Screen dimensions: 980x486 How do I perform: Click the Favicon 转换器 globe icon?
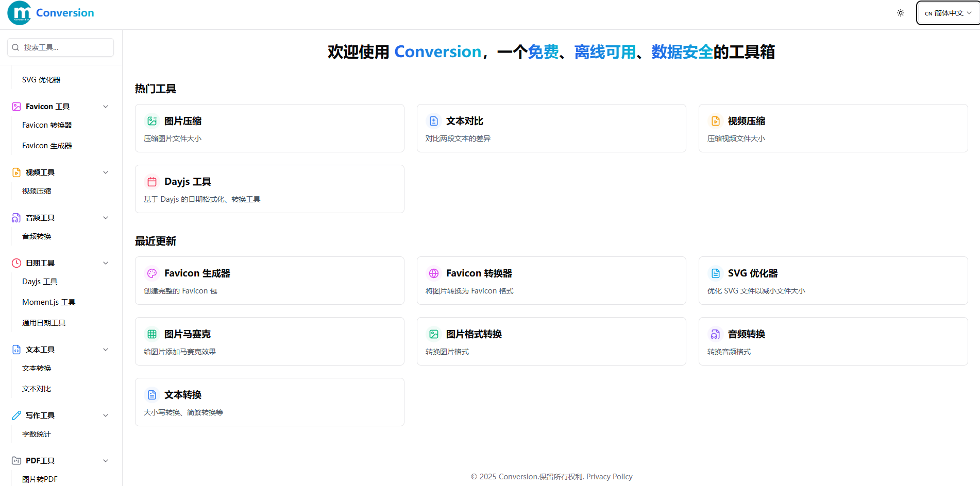434,273
